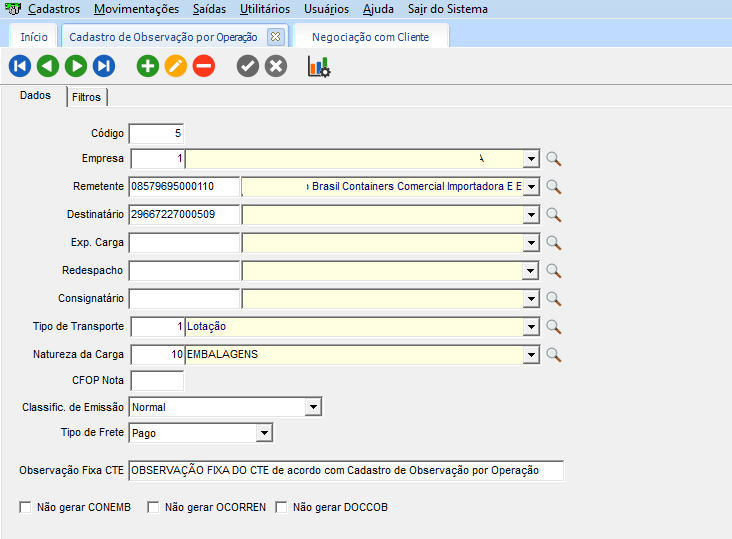
Task: Click the Código input field
Action: 156,133
